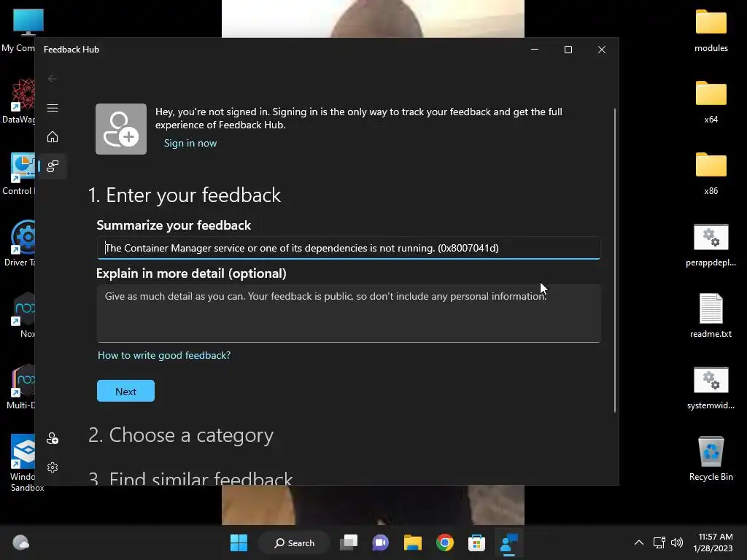Select the x64 folder on desktop
This screenshot has width=747, height=560.
(x=711, y=102)
